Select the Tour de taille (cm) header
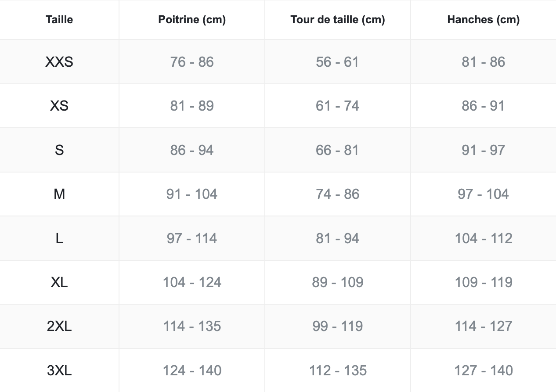556x392 pixels. click(x=338, y=20)
